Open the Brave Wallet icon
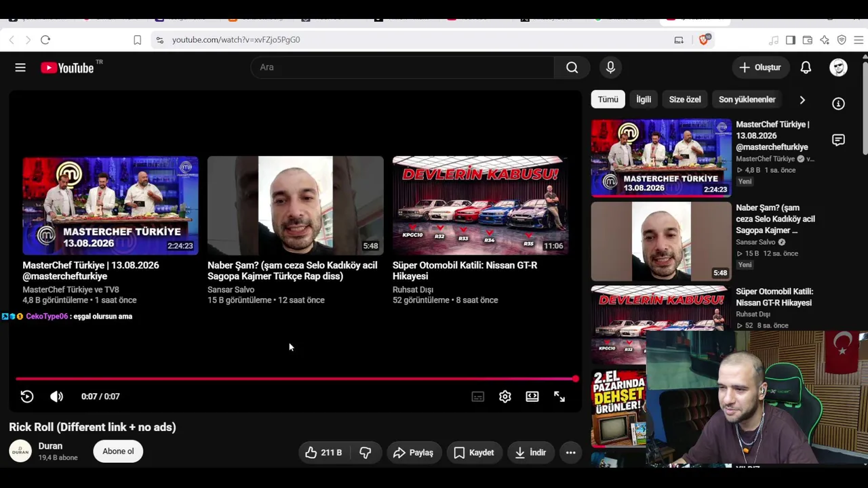Screen dimensions: 868x488 (808, 40)
